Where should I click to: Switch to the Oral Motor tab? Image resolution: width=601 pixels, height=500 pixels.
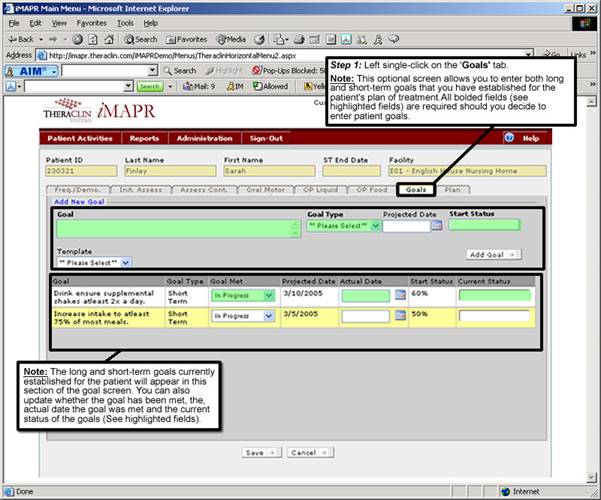(266, 189)
